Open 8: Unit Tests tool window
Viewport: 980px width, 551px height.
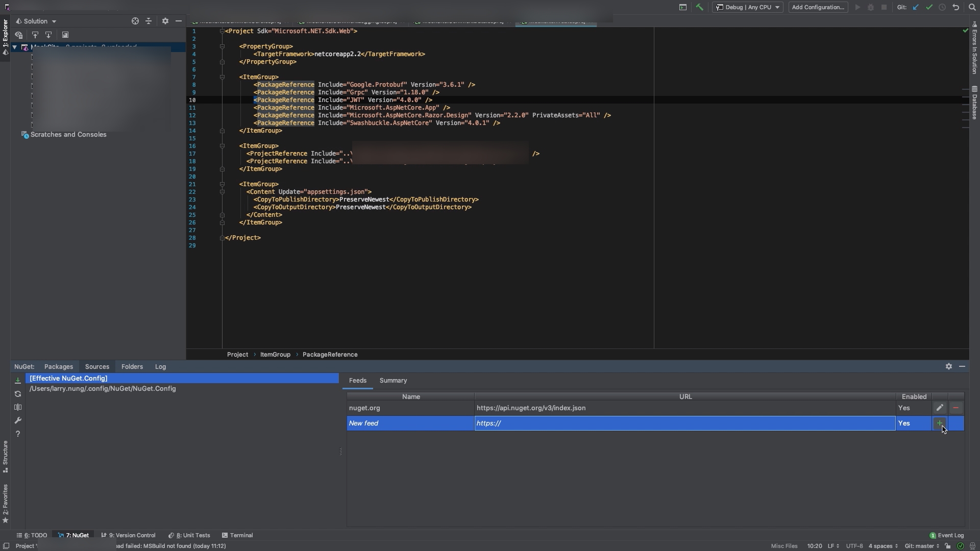coord(189,535)
